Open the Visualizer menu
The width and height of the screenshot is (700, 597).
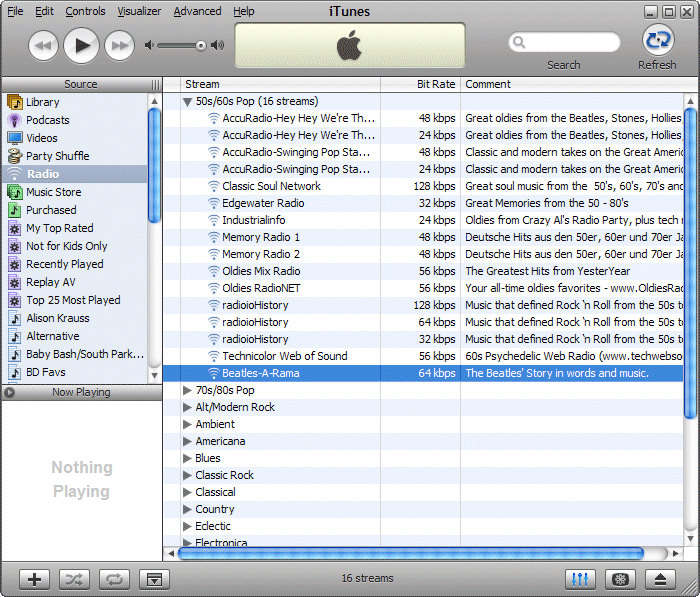pos(139,11)
